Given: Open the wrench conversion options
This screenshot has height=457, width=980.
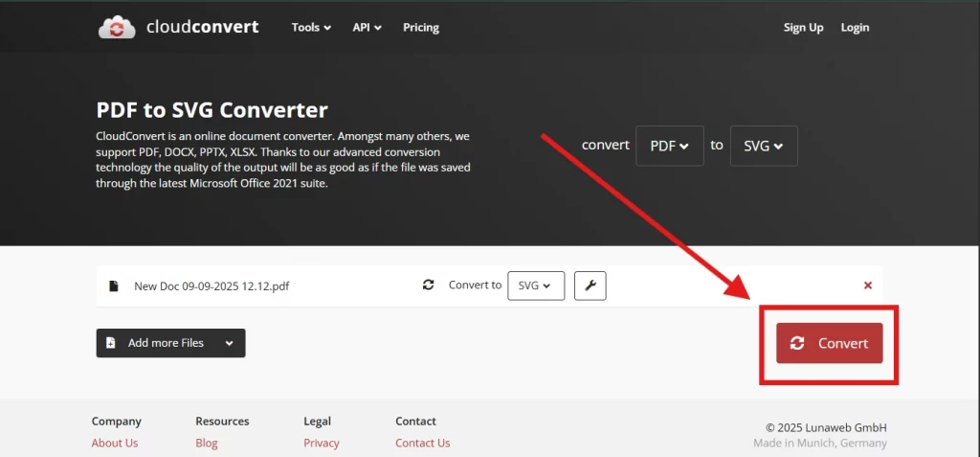Looking at the screenshot, I should click(x=590, y=286).
